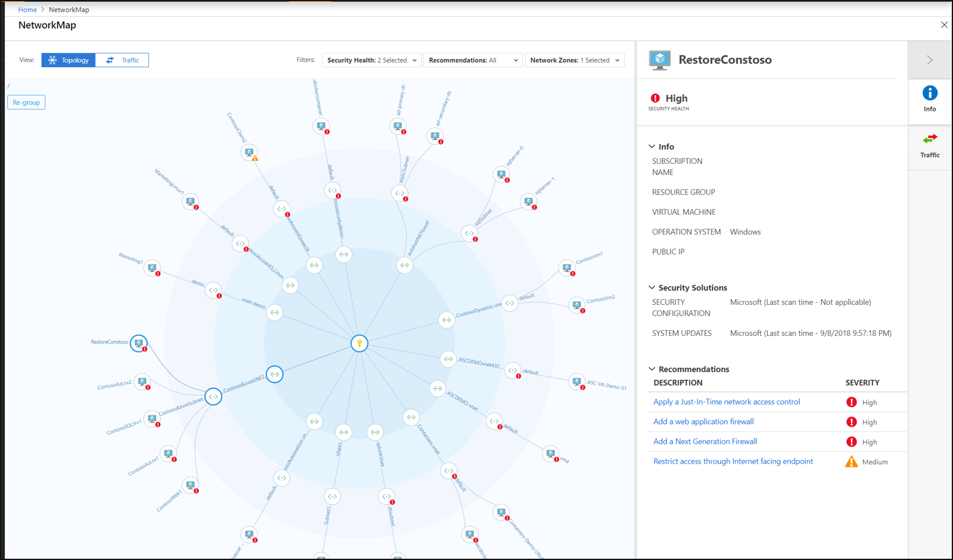Click the ContosoClient2 VM node
The width and height of the screenshot is (953, 560).
250,152
